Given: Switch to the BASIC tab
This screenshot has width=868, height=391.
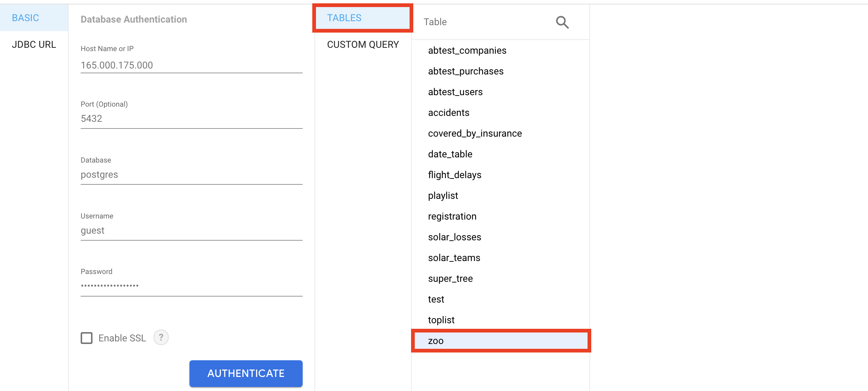Looking at the screenshot, I should [26, 18].
